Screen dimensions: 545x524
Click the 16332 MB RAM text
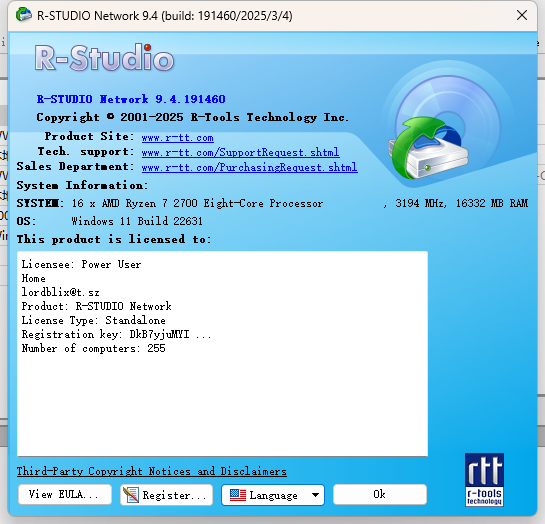(x=491, y=203)
